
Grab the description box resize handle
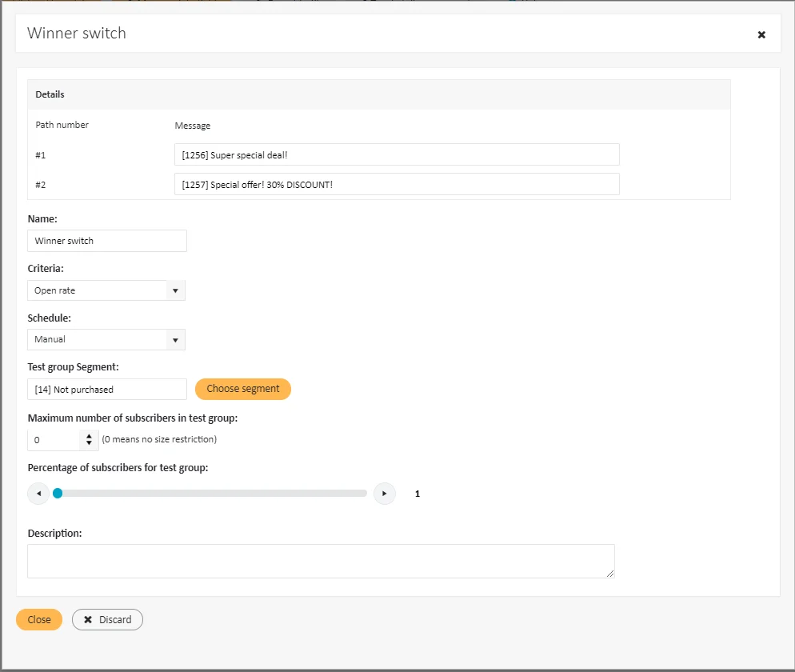pyautogui.click(x=610, y=574)
